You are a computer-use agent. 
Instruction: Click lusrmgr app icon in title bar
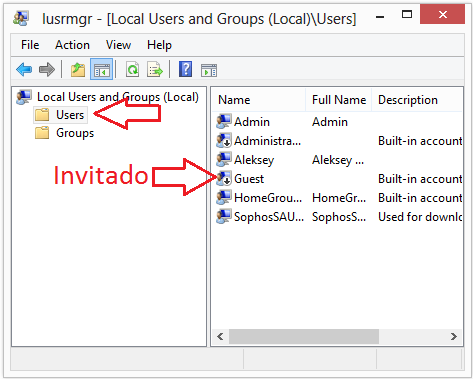(21, 18)
